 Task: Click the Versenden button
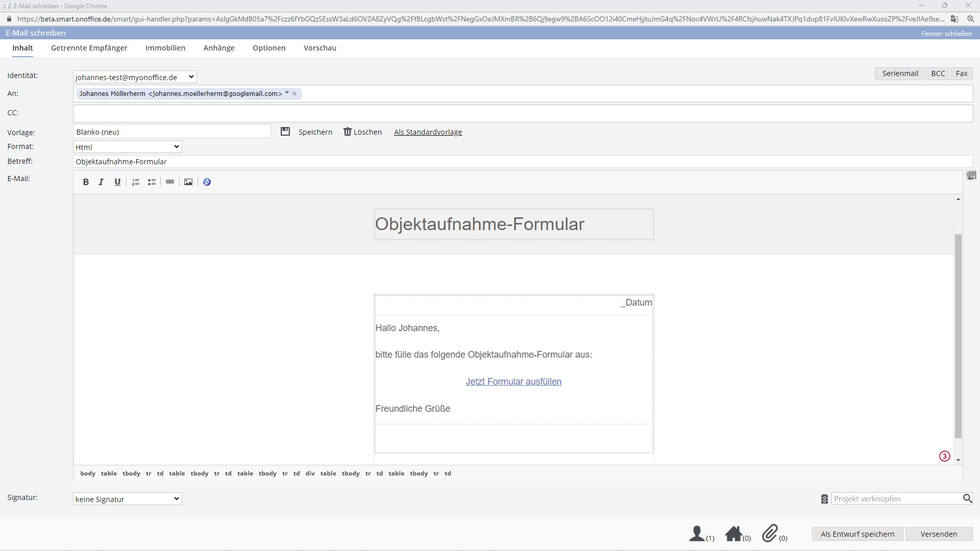[938, 534]
